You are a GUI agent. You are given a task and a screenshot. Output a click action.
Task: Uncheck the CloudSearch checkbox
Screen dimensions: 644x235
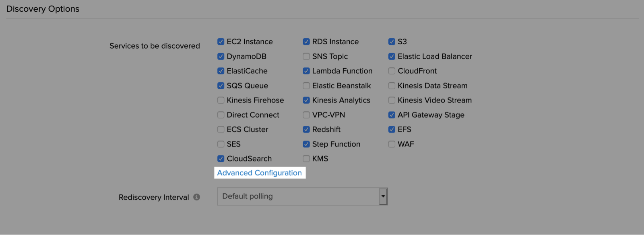click(x=221, y=159)
